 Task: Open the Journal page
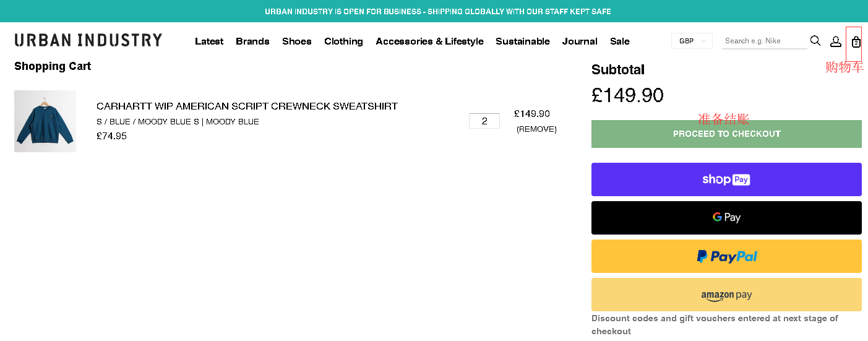(580, 41)
